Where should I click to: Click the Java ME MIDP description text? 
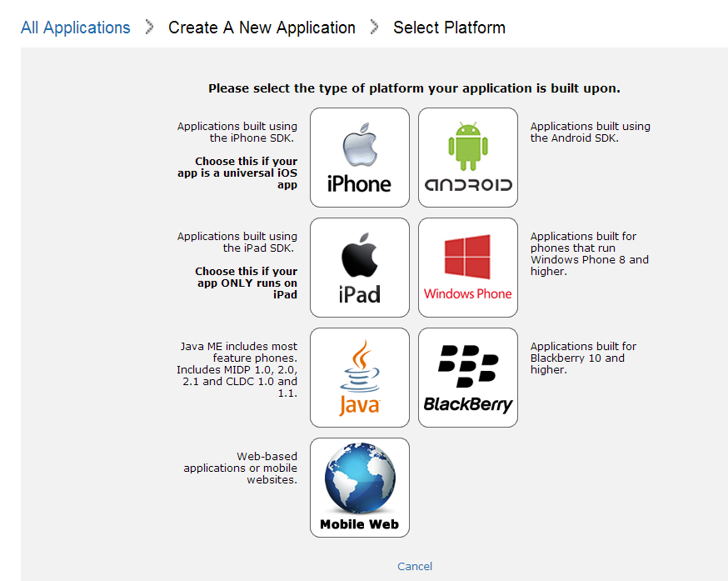(x=238, y=369)
